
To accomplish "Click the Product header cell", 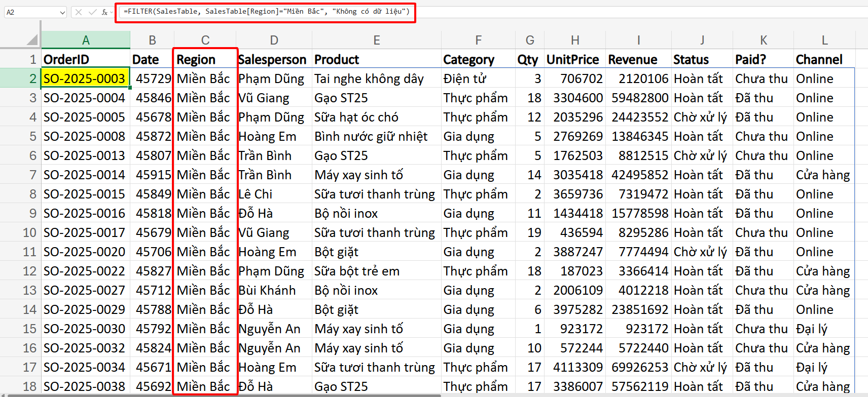I will point(377,59).
